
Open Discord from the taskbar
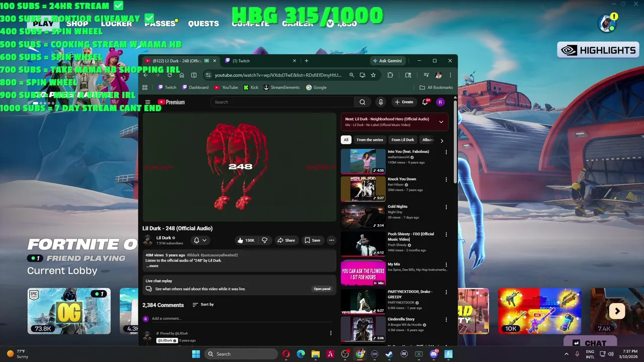pyautogui.click(x=434, y=354)
